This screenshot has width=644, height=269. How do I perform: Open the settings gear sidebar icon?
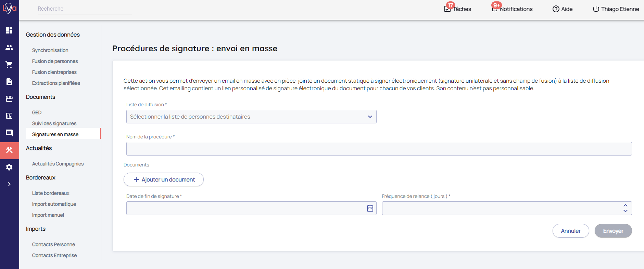click(x=9, y=167)
